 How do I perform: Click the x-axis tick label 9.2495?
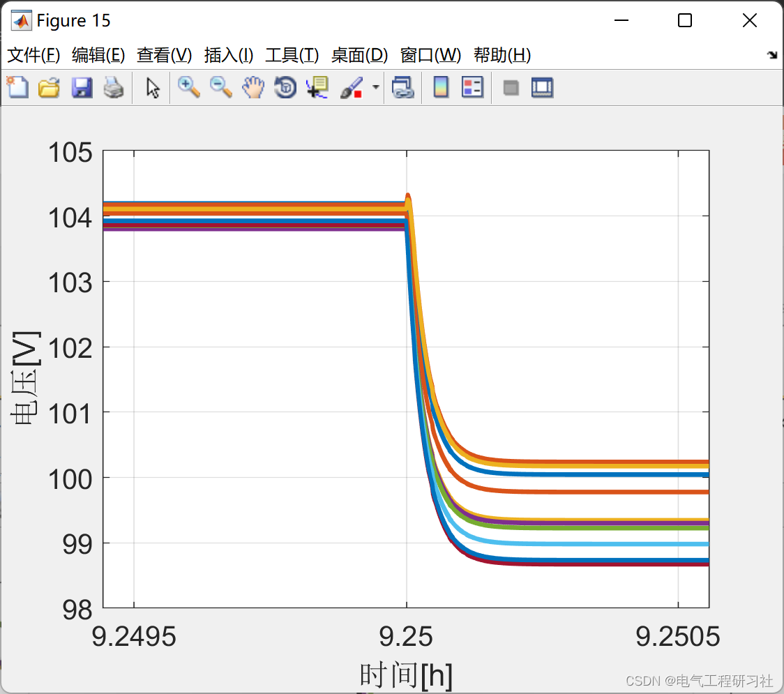[x=134, y=637]
